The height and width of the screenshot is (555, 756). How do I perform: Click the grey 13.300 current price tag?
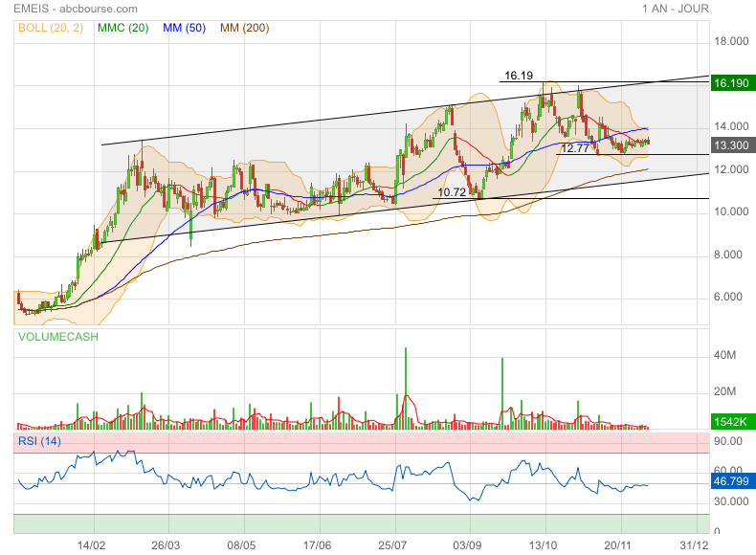coord(733,145)
